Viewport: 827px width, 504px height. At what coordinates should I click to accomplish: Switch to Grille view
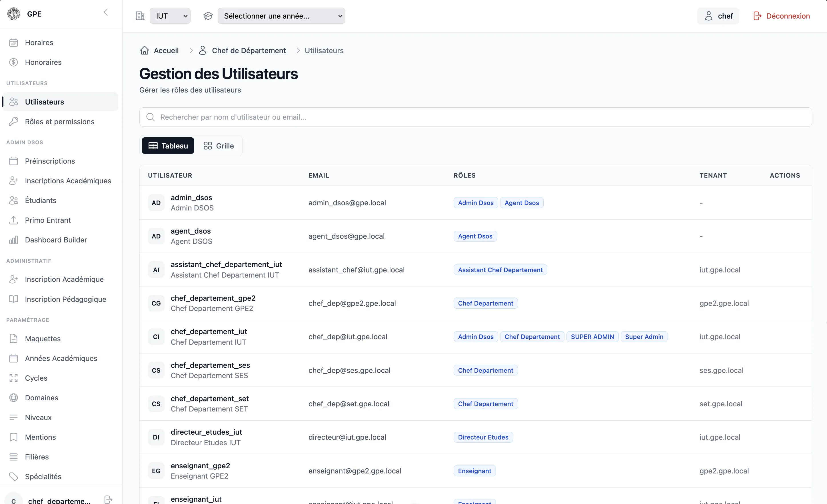219,146
